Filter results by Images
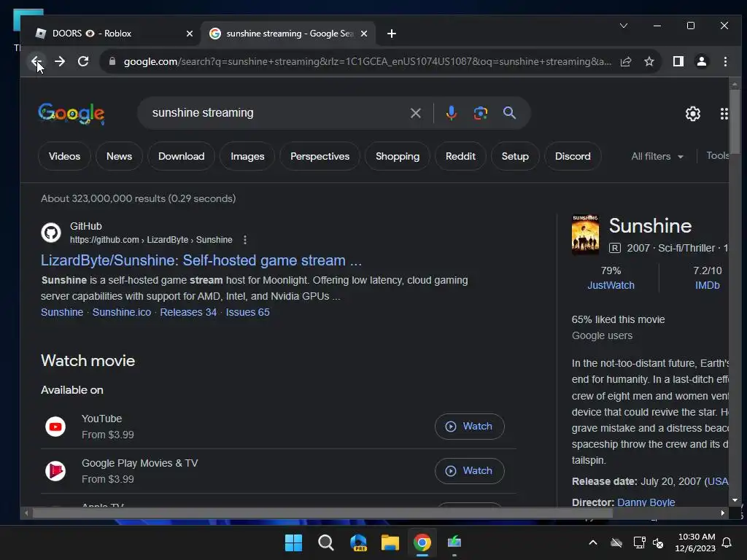This screenshot has height=560, width=747. coord(247,156)
